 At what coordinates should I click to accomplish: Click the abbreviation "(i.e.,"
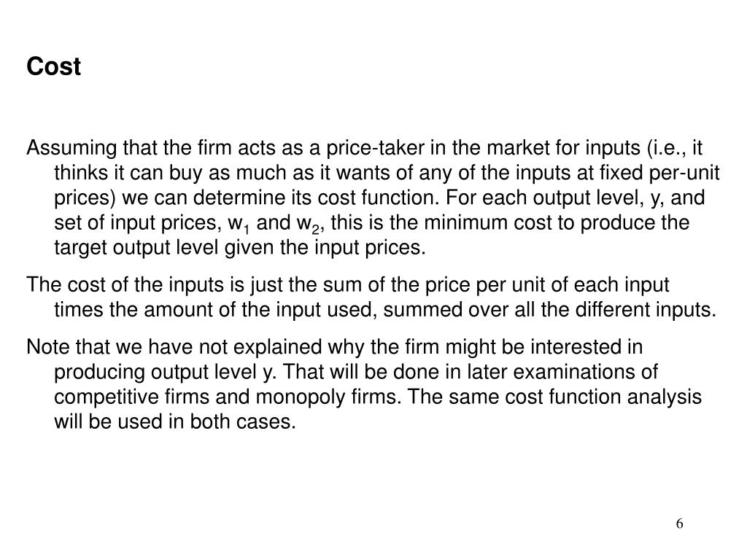click(665, 149)
